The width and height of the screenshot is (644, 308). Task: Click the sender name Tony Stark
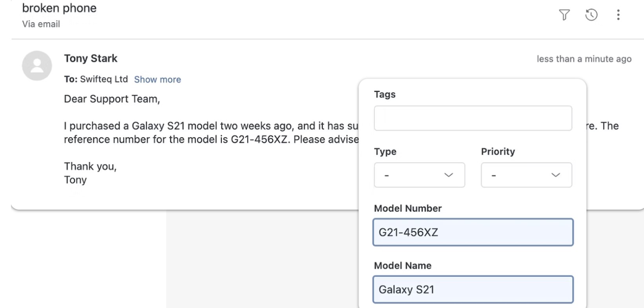click(91, 59)
